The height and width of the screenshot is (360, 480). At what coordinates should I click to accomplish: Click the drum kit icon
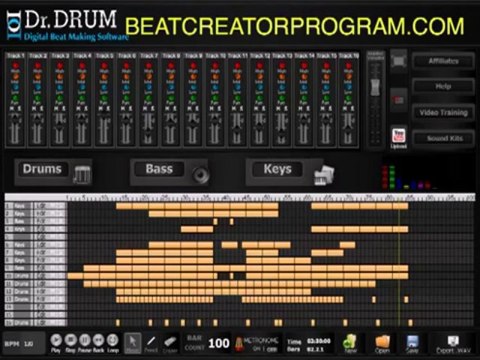pyautogui.click(x=82, y=174)
